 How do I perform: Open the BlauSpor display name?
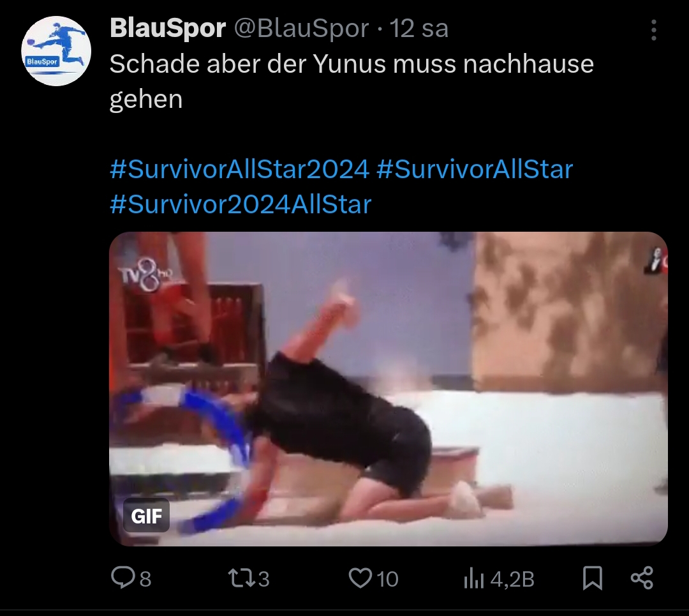[168, 28]
